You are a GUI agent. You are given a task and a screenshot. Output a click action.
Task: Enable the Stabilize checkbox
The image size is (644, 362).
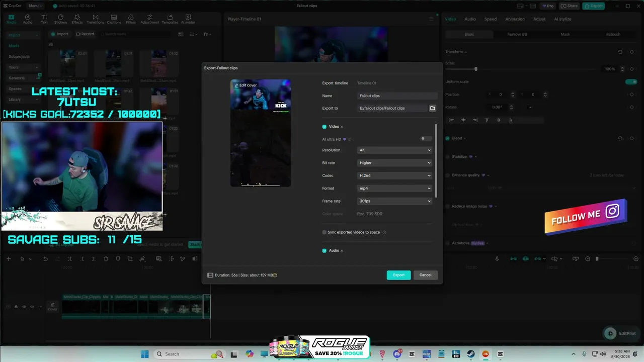click(448, 157)
